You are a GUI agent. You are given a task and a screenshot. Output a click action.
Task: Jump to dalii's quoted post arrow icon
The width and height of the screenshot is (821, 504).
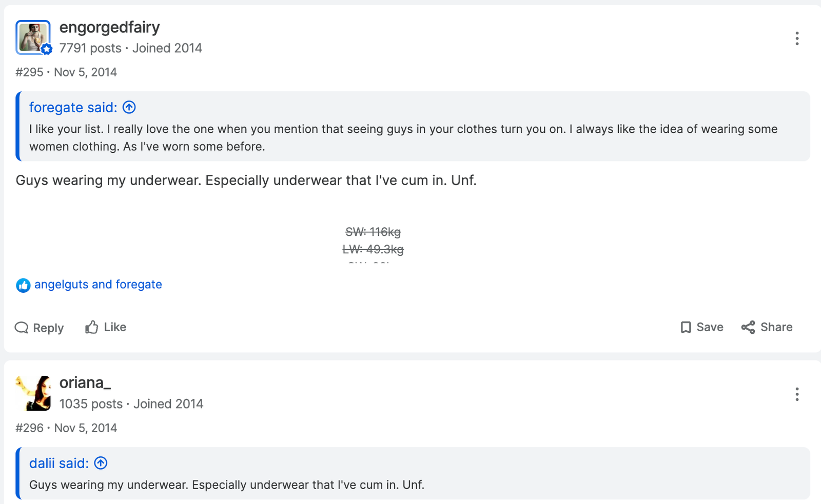coord(101,463)
